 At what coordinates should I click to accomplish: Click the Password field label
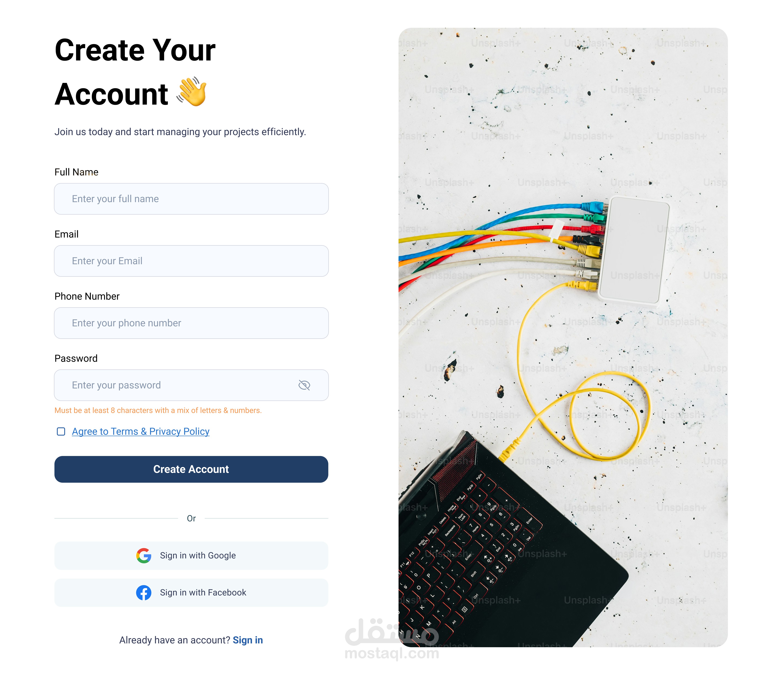(76, 358)
